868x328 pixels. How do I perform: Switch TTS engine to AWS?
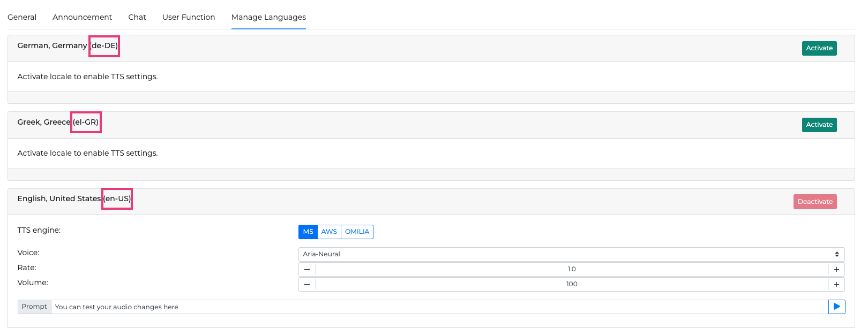(x=329, y=232)
